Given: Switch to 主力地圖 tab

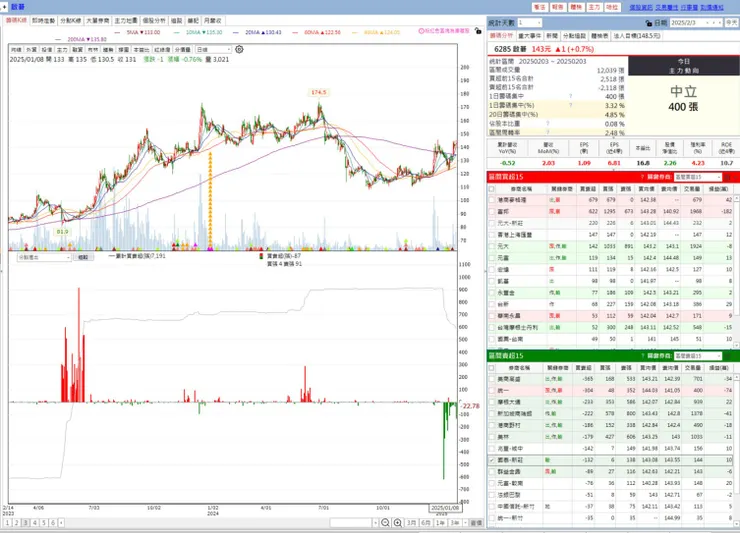Looking at the screenshot, I should click(126, 21).
